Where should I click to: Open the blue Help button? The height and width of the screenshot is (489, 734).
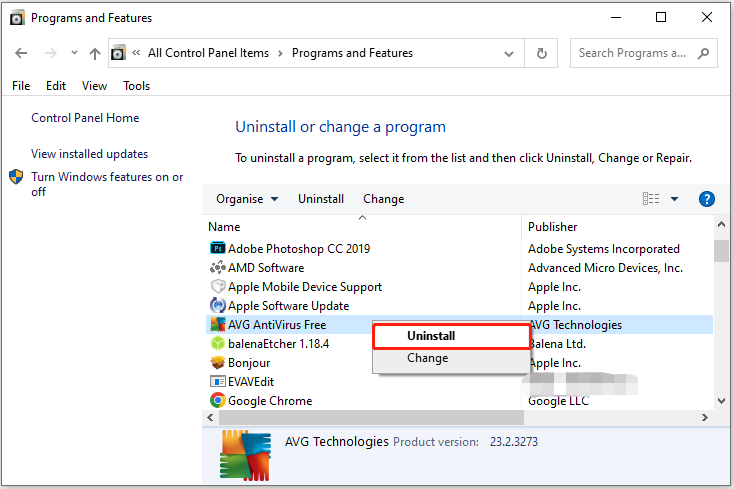(706, 199)
